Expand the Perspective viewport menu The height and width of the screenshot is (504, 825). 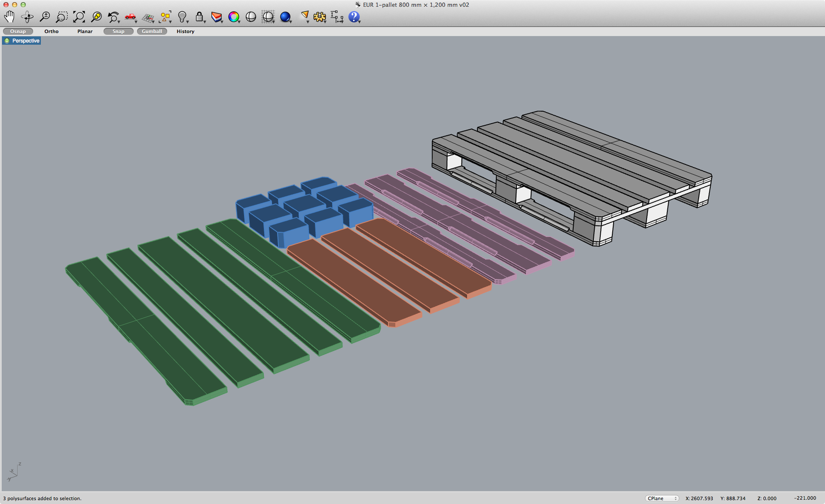6,40
